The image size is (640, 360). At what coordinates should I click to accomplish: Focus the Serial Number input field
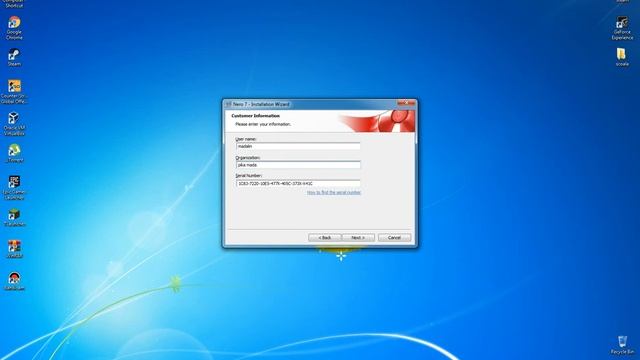[298, 184]
